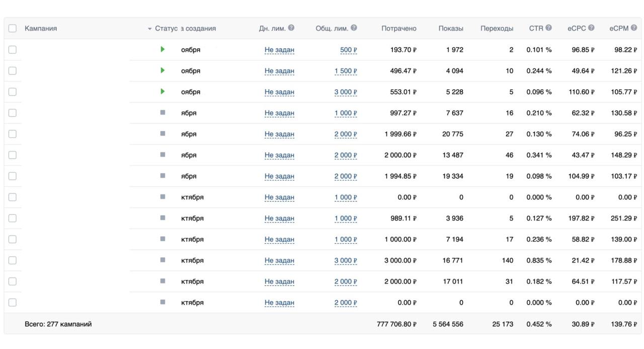Click Не задан daily limit in first row
The width and height of the screenshot is (644, 349).
tap(279, 50)
